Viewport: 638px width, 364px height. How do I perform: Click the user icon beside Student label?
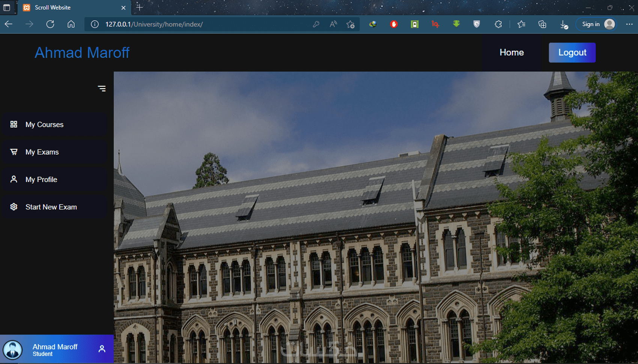tap(102, 349)
